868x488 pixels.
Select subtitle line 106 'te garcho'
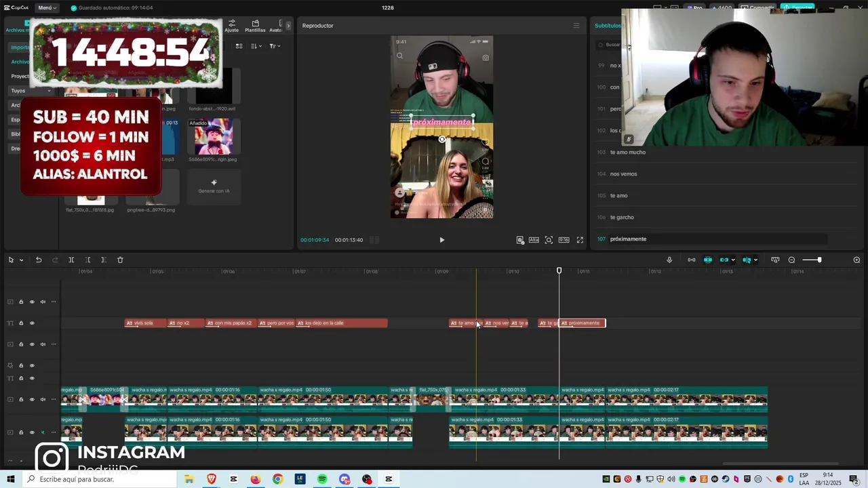tap(622, 217)
